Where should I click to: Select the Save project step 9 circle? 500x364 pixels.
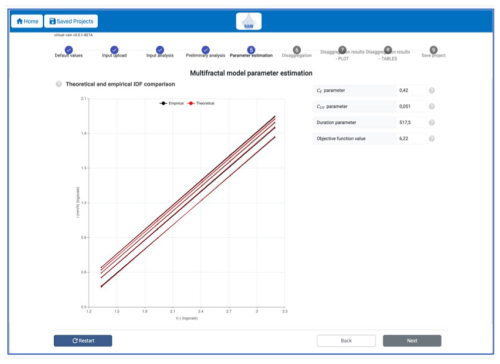pyautogui.click(x=433, y=50)
